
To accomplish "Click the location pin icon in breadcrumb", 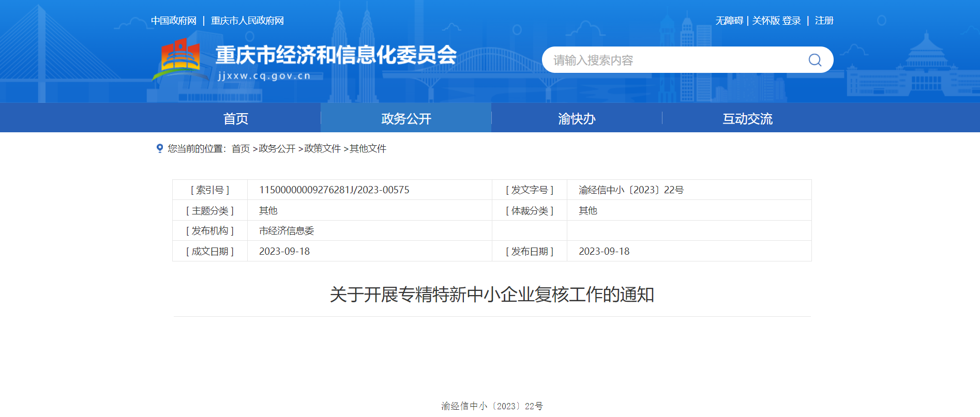I will pyautogui.click(x=160, y=148).
